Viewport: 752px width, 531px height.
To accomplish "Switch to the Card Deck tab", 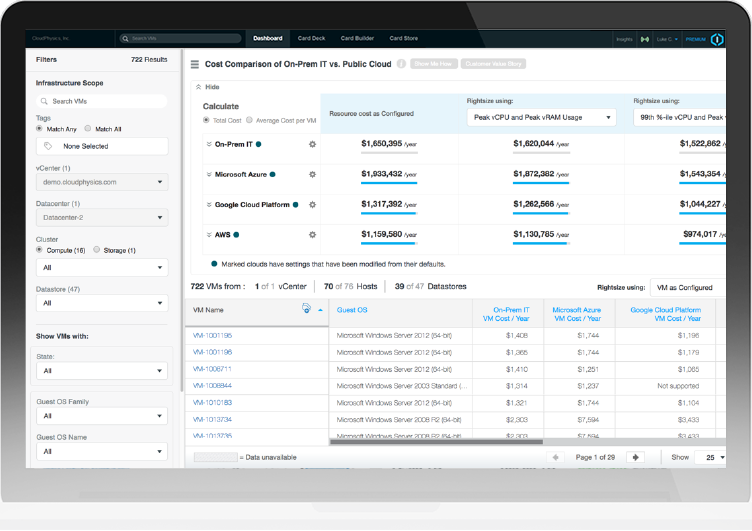I will click(311, 39).
